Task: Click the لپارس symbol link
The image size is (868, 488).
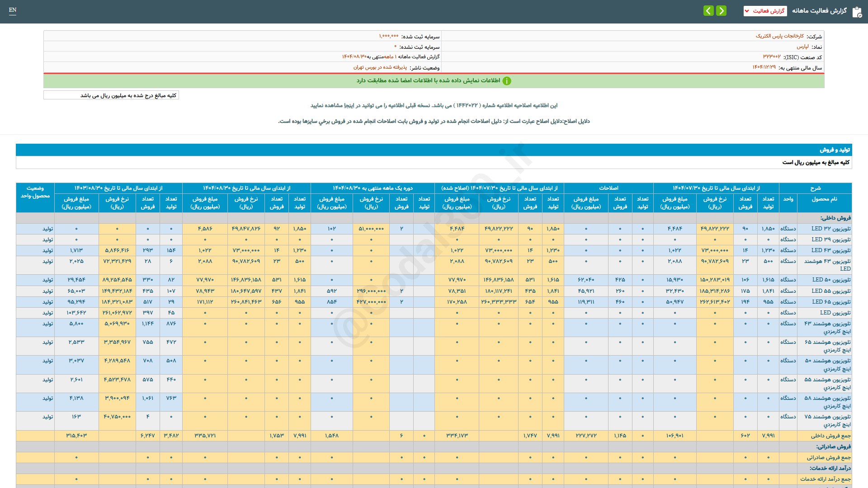Action: coord(802,47)
